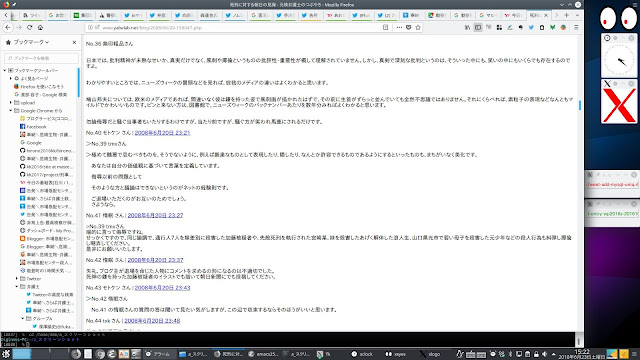The height and width of the screenshot is (360, 640).
Task: Open comment date link 2008年6月20日 23:43
Action: [162, 287]
